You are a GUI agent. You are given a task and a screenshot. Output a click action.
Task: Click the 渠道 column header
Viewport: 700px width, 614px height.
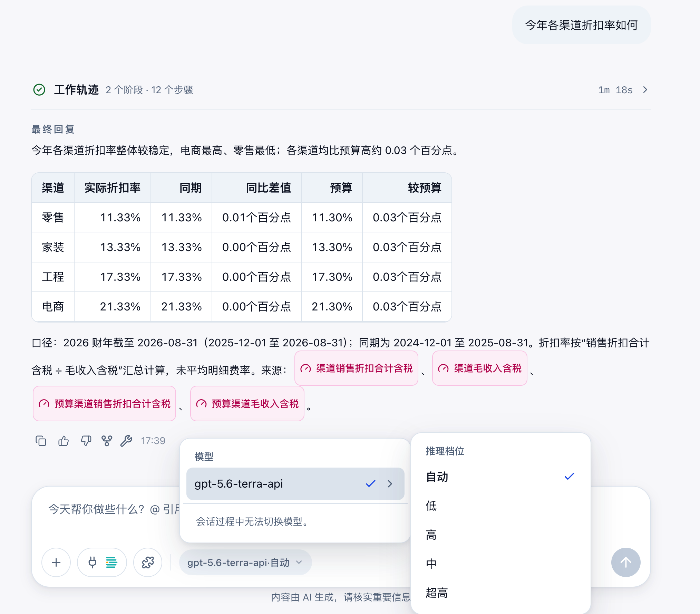pyautogui.click(x=53, y=188)
